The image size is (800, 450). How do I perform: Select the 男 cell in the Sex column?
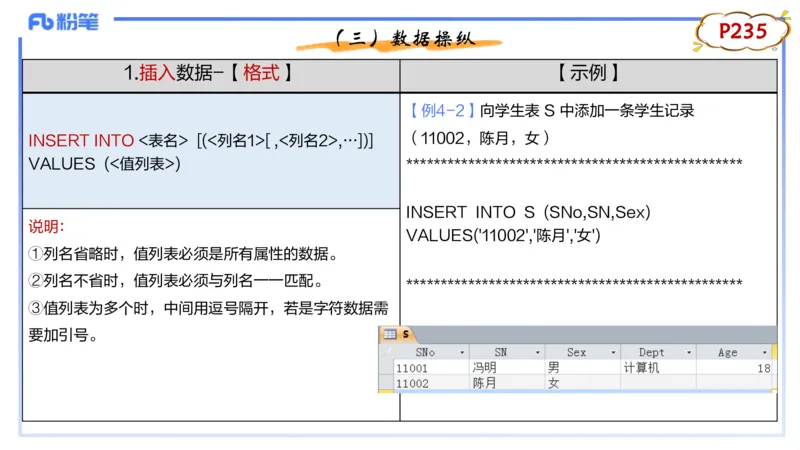[583, 368]
